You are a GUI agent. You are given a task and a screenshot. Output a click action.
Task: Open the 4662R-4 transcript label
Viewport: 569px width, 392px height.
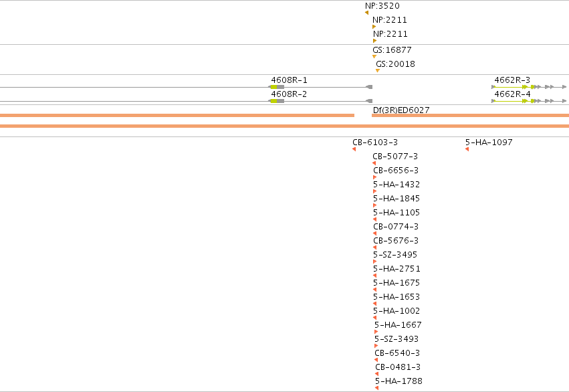tap(512, 94)
